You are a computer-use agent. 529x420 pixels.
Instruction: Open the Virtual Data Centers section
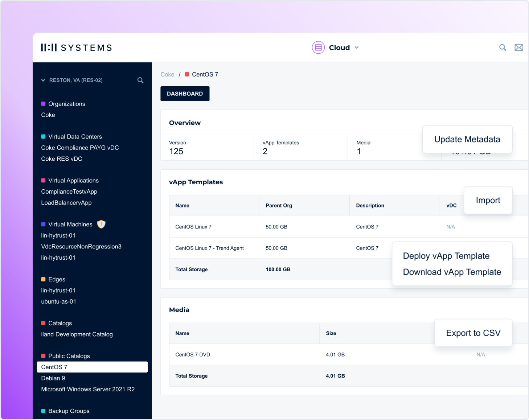[75, 137]
